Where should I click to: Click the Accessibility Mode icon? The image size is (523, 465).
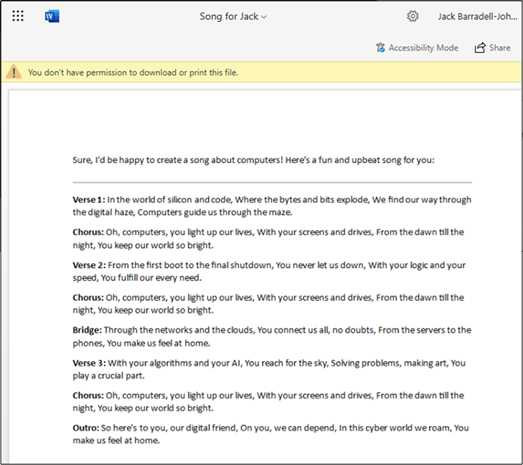tap(380, 48)
